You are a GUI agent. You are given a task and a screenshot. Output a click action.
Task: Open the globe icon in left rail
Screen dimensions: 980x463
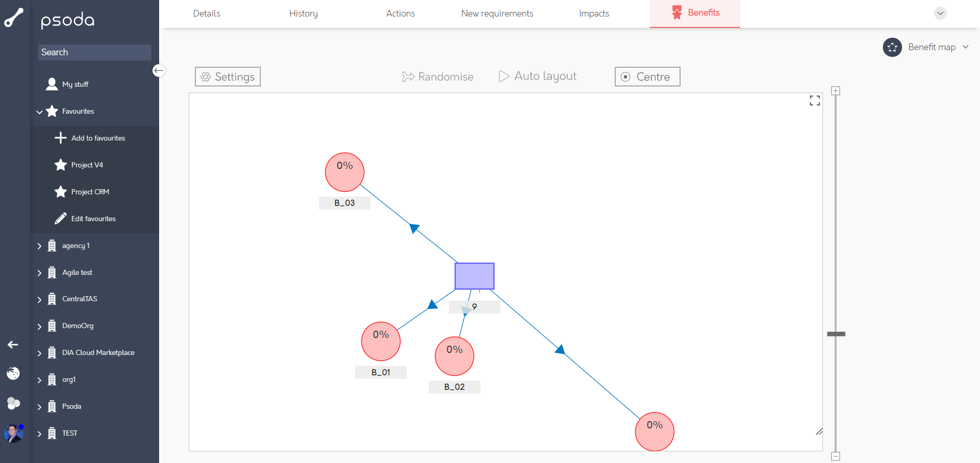(13, 373)
